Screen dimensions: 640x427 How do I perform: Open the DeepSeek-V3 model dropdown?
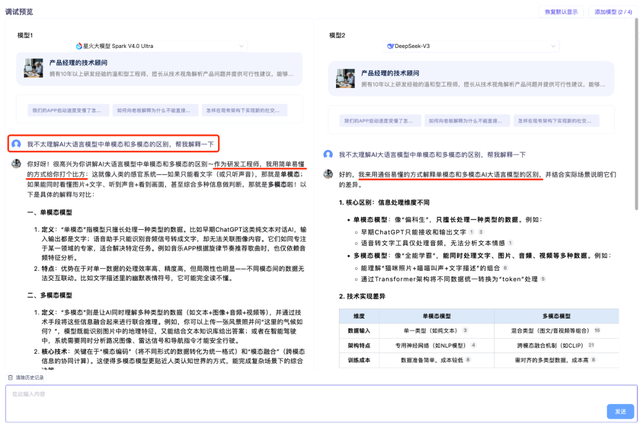pos(471,46)
